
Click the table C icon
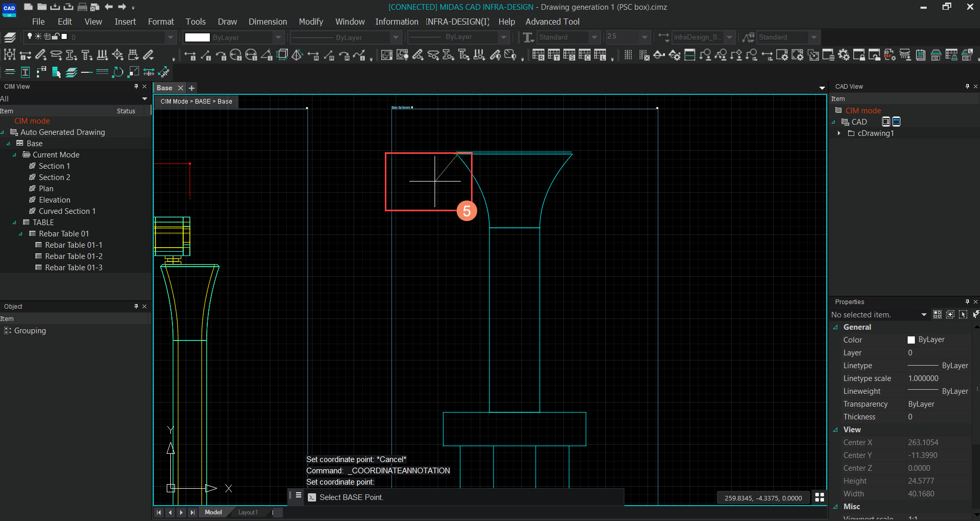pyautogui.click(x=584, y=55)
